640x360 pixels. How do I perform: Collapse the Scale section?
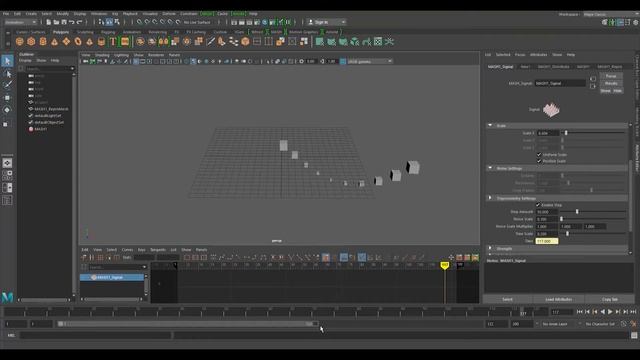[490, 126]
